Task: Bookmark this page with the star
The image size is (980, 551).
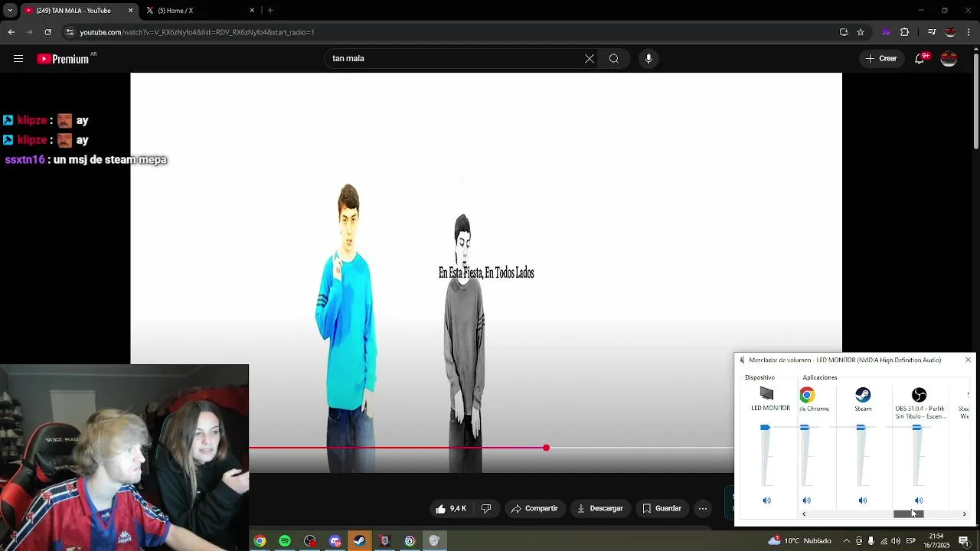Action: (861, 32)
